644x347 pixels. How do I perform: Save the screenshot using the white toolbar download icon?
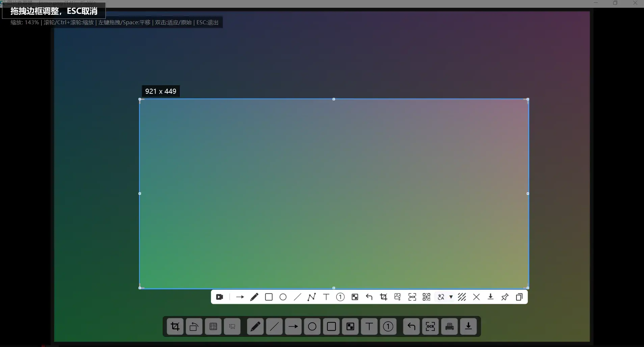(x=490, y=297)
